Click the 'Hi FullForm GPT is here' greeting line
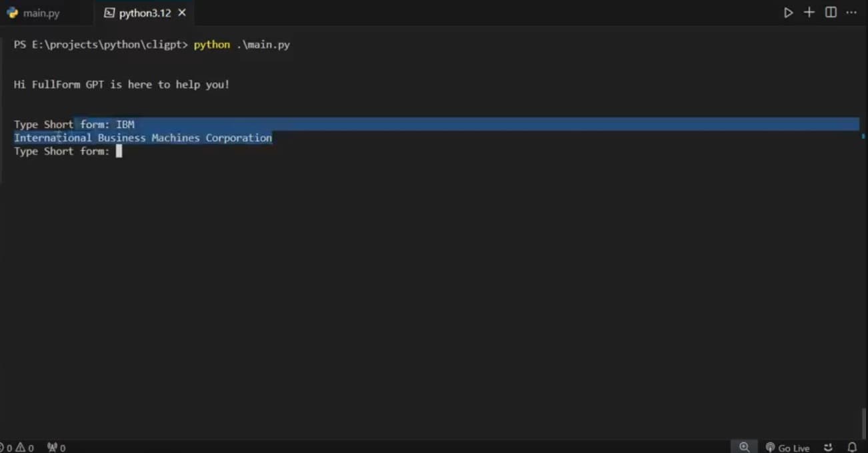Screen dimensions: 868x453 [x=121, y=85]
